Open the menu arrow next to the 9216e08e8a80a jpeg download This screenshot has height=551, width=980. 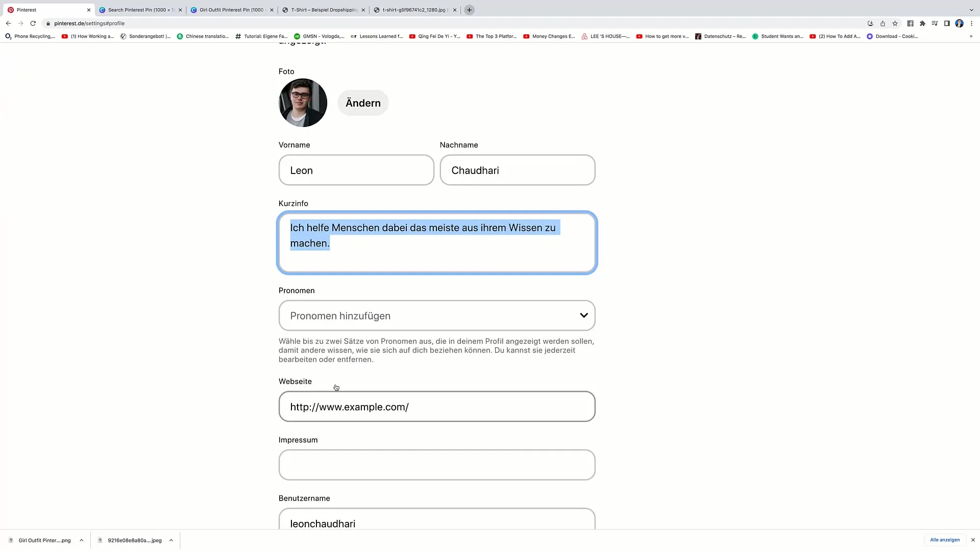pos(171,540)
